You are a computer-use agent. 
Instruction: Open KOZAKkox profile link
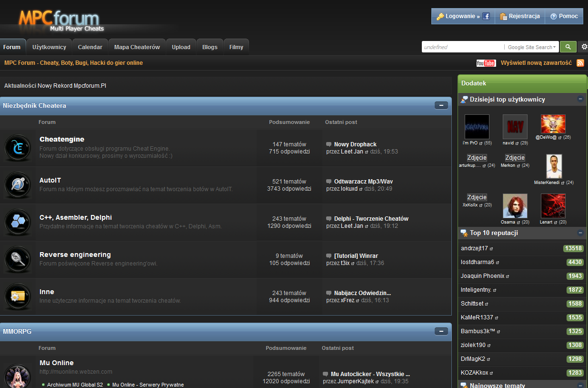474,373
